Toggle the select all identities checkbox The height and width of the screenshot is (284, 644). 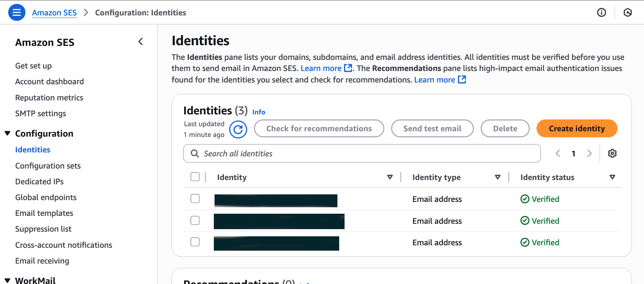(195, 177)
